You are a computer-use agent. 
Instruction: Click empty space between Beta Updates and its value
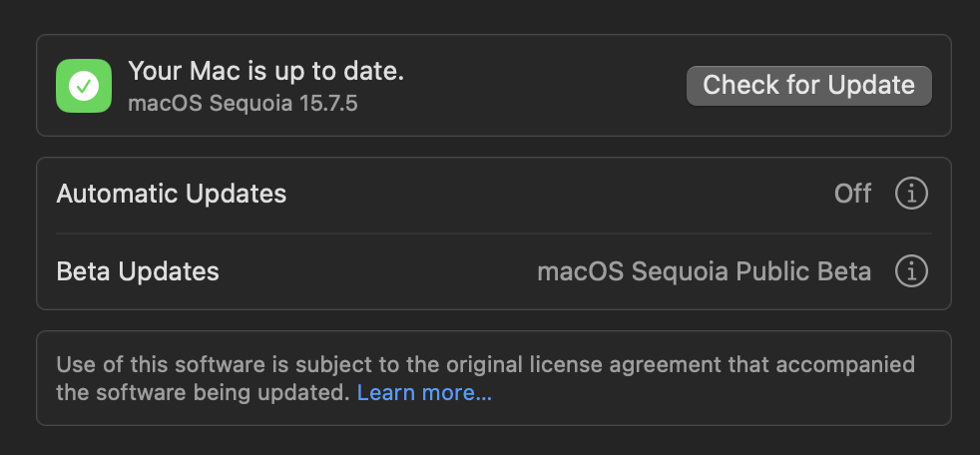coord(378,271)
